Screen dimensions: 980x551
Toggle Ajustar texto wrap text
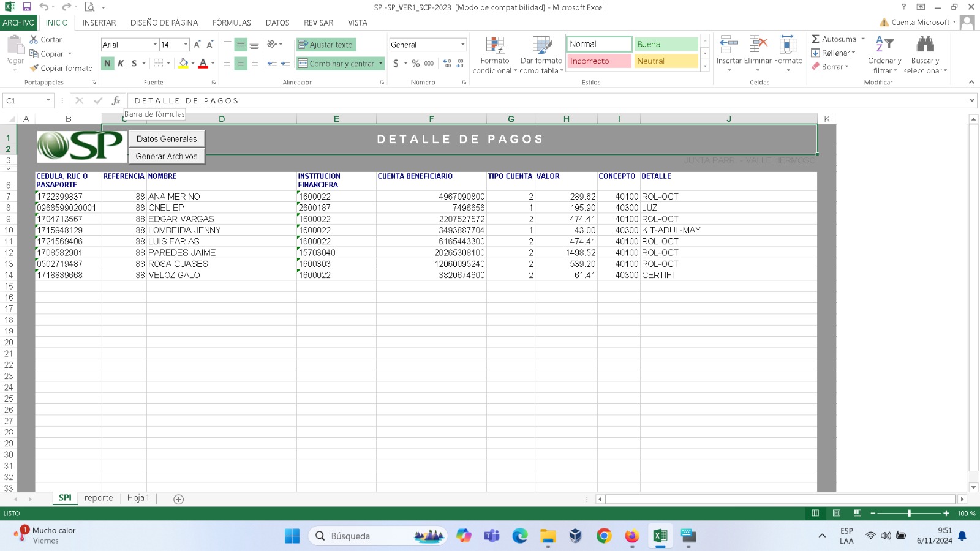click(x=326, y=45)
